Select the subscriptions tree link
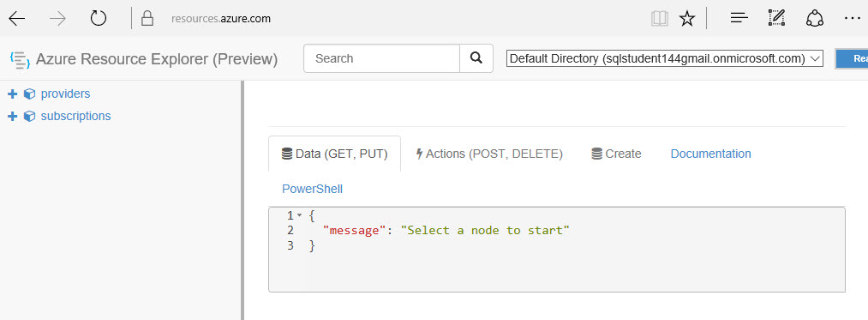The width and height of the screenshot is (868, 320). click(76, 116)
